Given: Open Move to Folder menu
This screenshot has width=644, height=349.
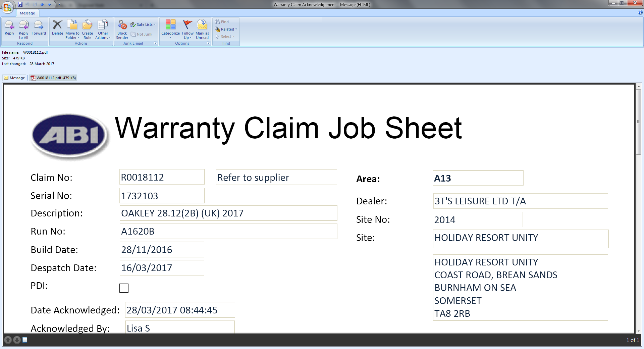Looking at the screenshot, I should click(x=72, y=30).
